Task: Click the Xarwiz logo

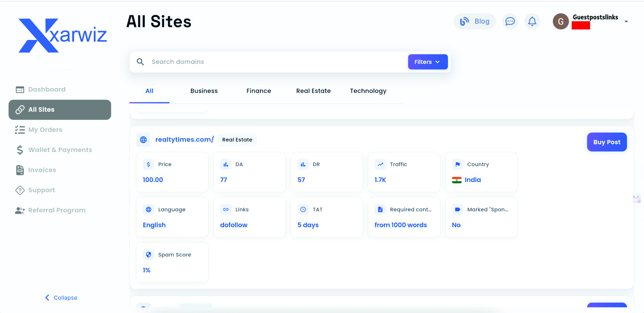Action: [x=62, y=35]
